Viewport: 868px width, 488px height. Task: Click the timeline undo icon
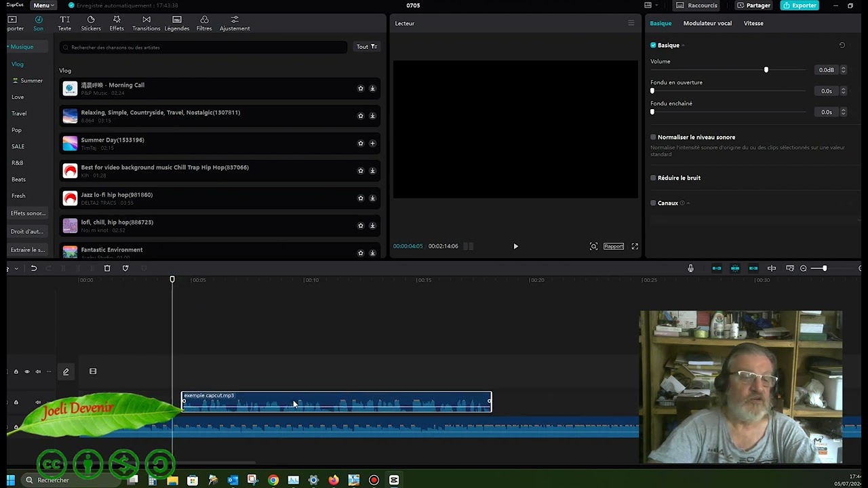33,268
